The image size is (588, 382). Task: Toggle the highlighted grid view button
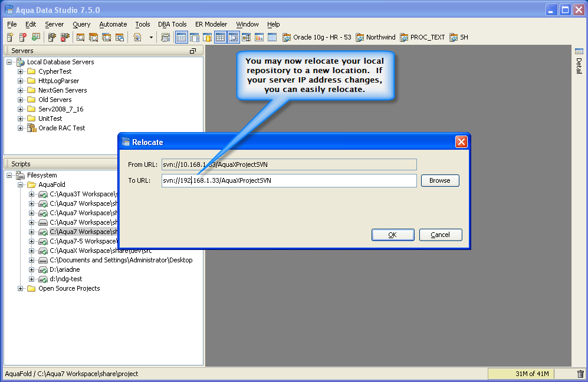point(221,37)
